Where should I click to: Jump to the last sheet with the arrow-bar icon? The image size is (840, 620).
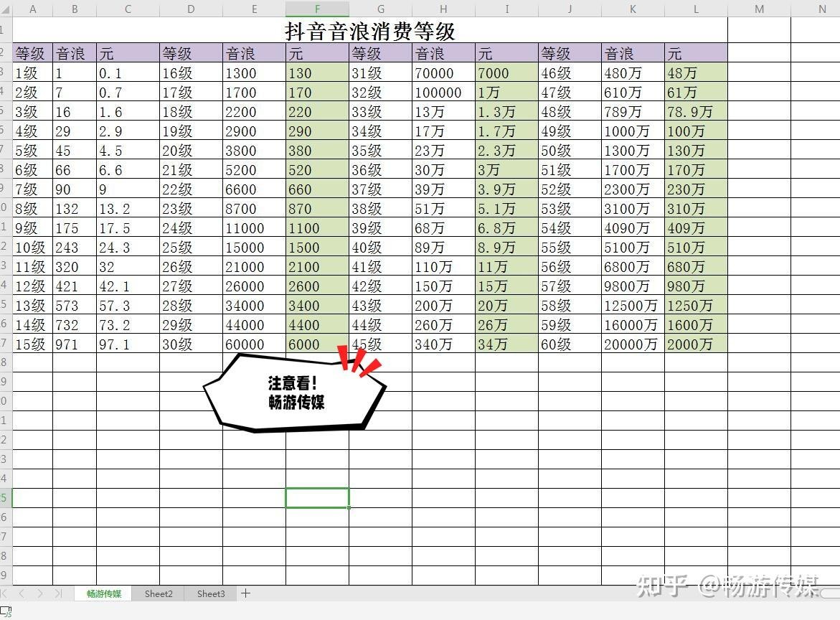(58, 593)
